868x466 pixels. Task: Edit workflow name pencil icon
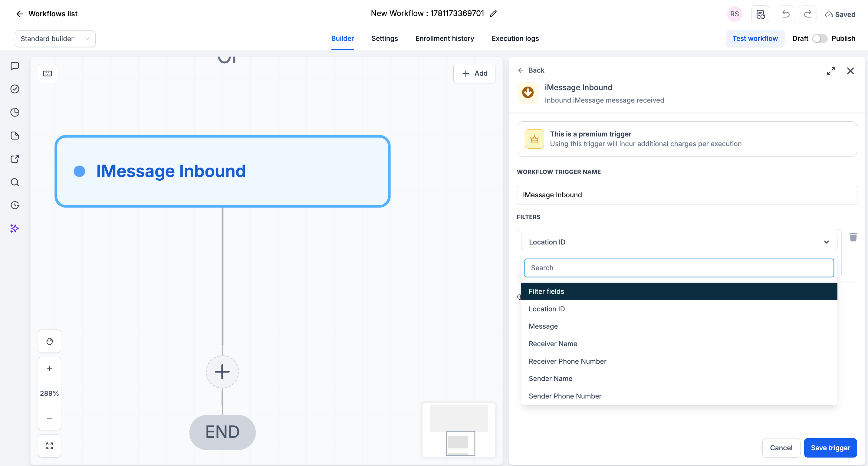(494, 14)
